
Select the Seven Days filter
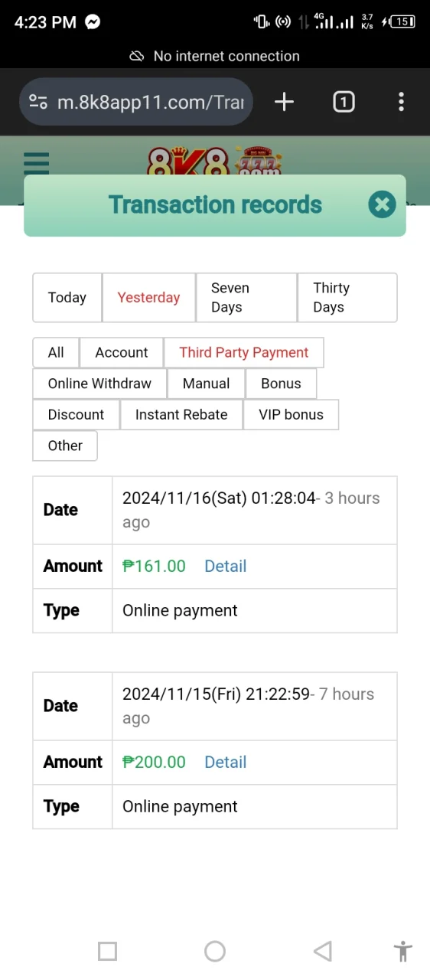pyautogui.click(x=246, y=298)
